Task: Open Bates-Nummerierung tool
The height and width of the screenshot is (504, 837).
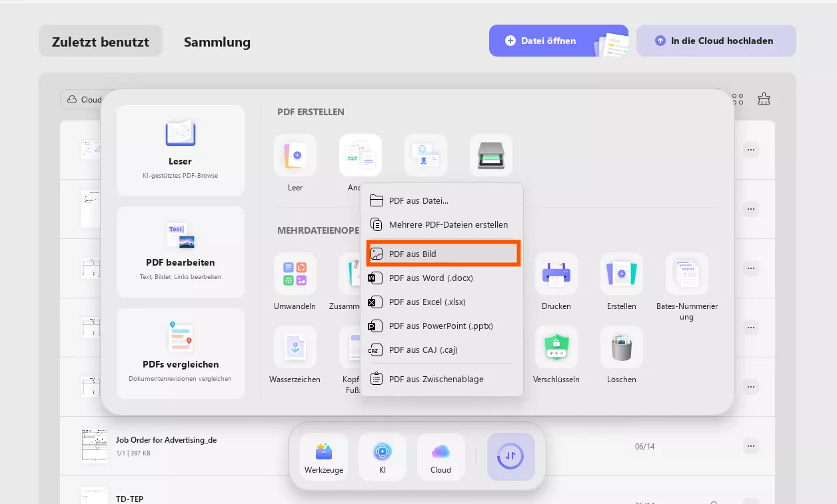Action: point(687,274)
